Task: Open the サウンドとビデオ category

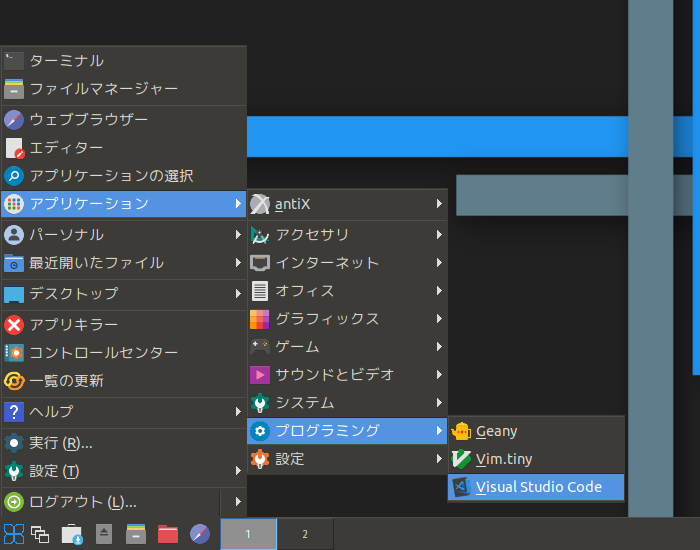Action: pyautogui.click(x=347, y=375)
